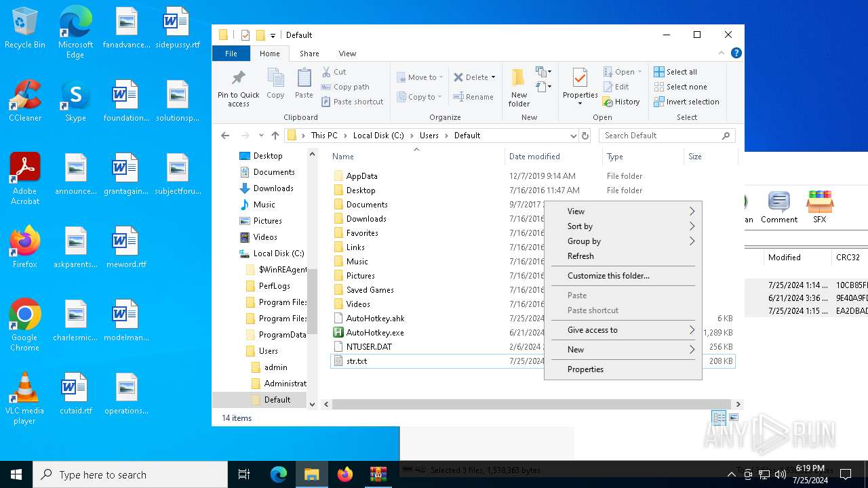Open the File tab
This screenshot has height=488, width=868.
[x=231, y=54]
